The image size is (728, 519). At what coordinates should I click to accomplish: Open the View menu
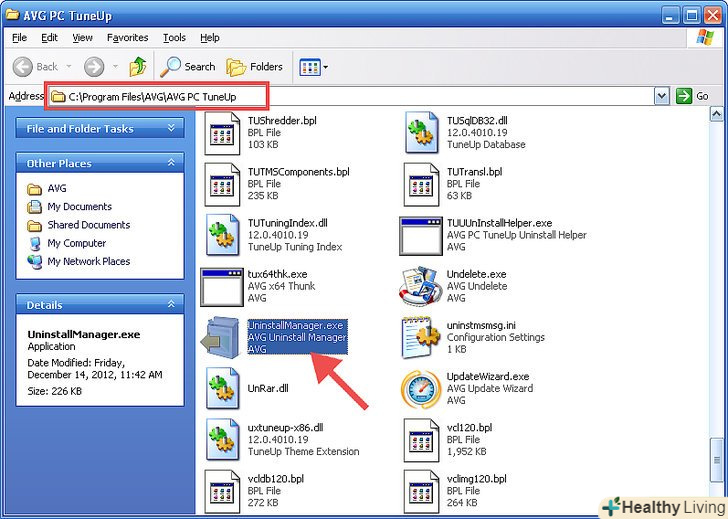(82, 38)
